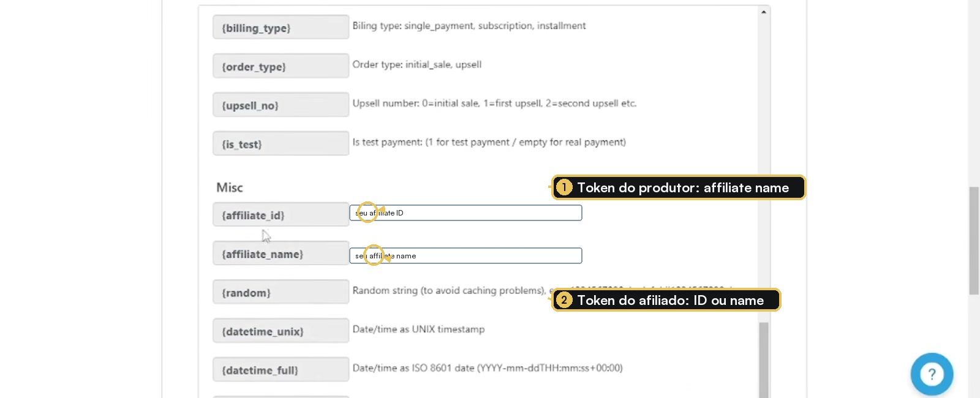Click the {affiliate_name} token button
Viewport: 980px width, 398px height.
click(x=281, y=253)
